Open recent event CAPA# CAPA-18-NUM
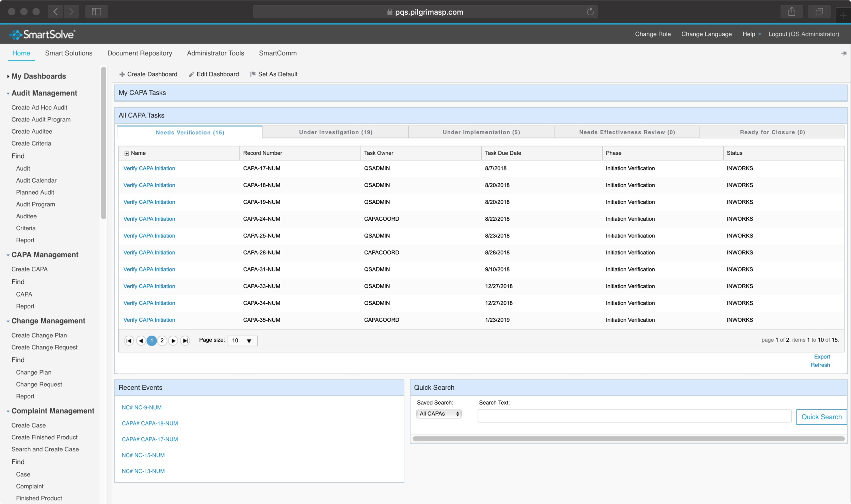This screenshot has width=851, height=504. 150,423
